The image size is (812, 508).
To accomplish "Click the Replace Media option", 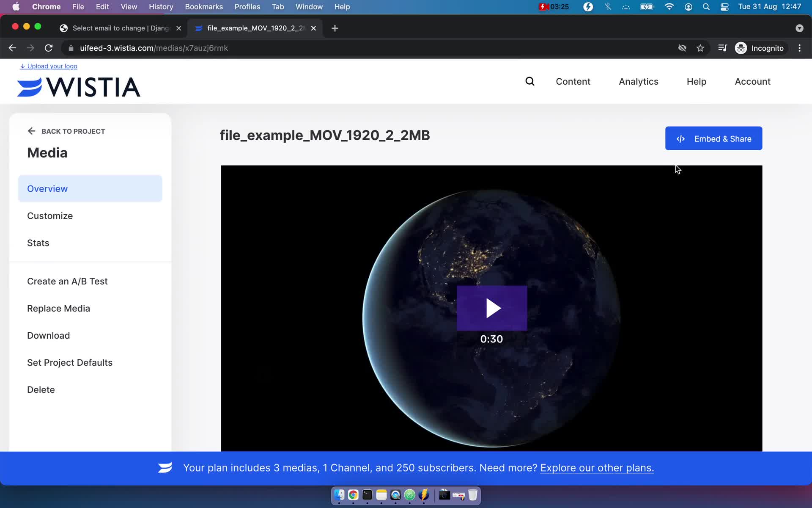I will point(58,309).
